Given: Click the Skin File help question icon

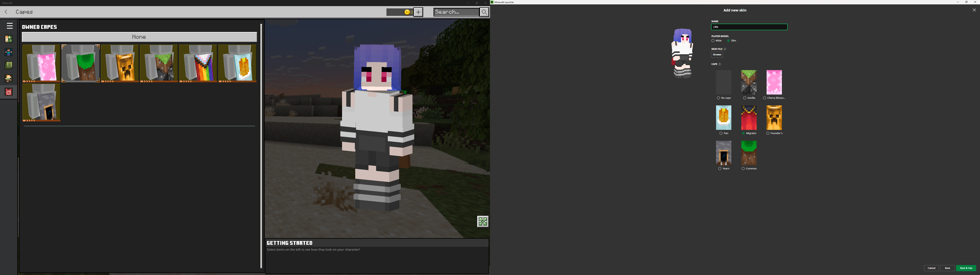Looking at the screenshot, I should point(725,49).
